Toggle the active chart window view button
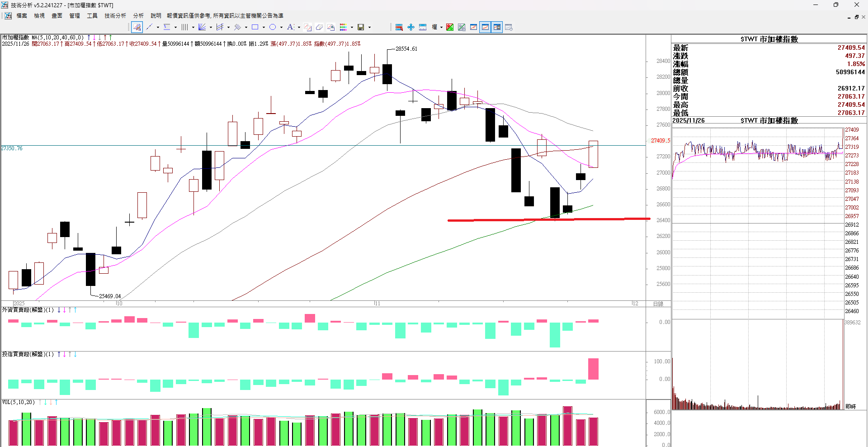The image size is (868, 447). [485, 27]
